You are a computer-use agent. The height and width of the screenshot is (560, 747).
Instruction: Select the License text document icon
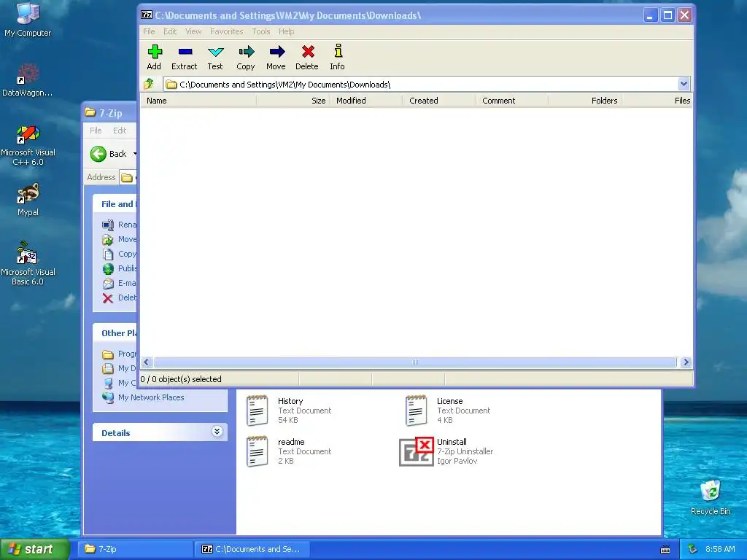[x=417, y=411]
